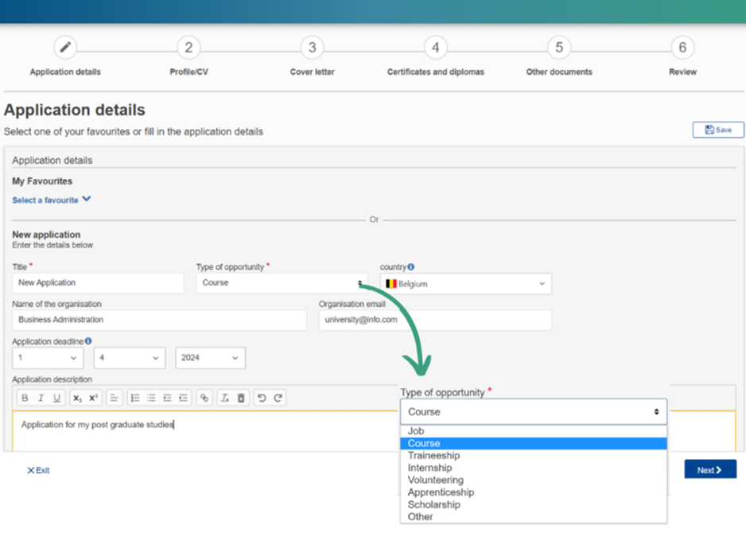The width and height of the screenshot is (746, 560).
Task: Select Volunteering from the opportunity list
Action: (x=534, y=480)
